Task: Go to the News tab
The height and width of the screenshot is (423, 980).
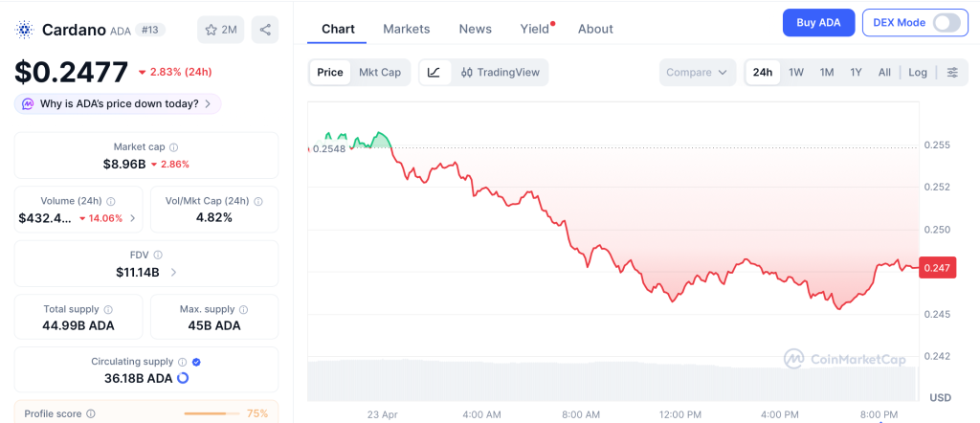Action: coord(475,29)
